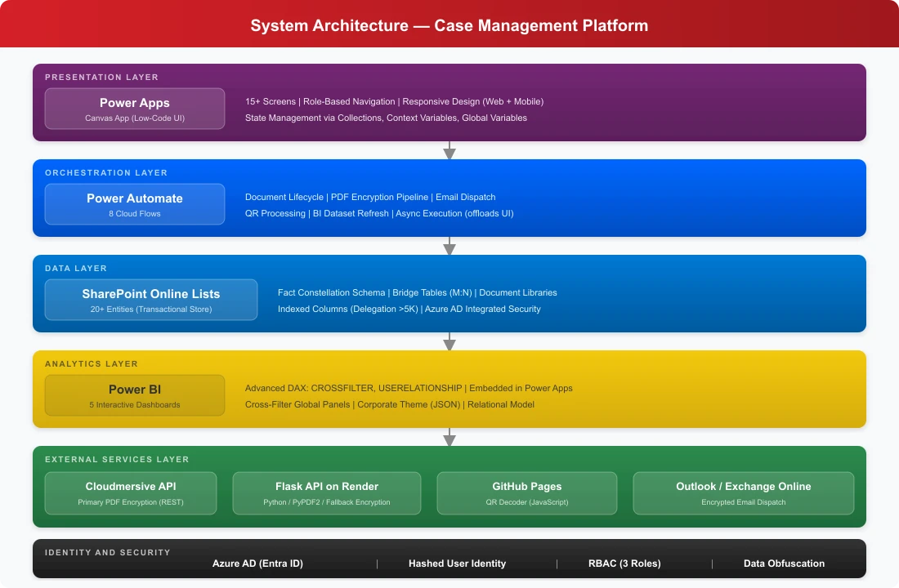Click the 'ORCHESTRATION LAYER' heading
Image resolution: width=899 pixels, height=588 pixels.
click(106, 173)
